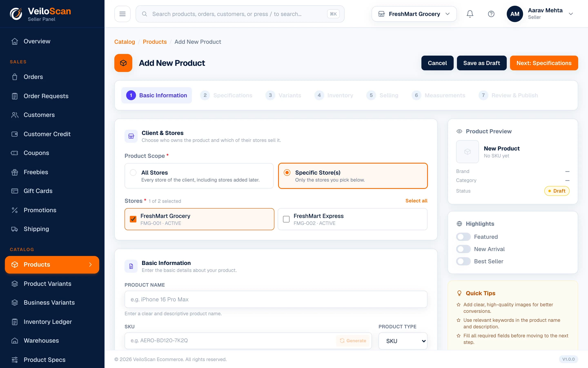The width and height of the screenshot is (588, 368).
Task: Uncheck the FreshMart Grocery store checkbox
Action: point(133,219)
